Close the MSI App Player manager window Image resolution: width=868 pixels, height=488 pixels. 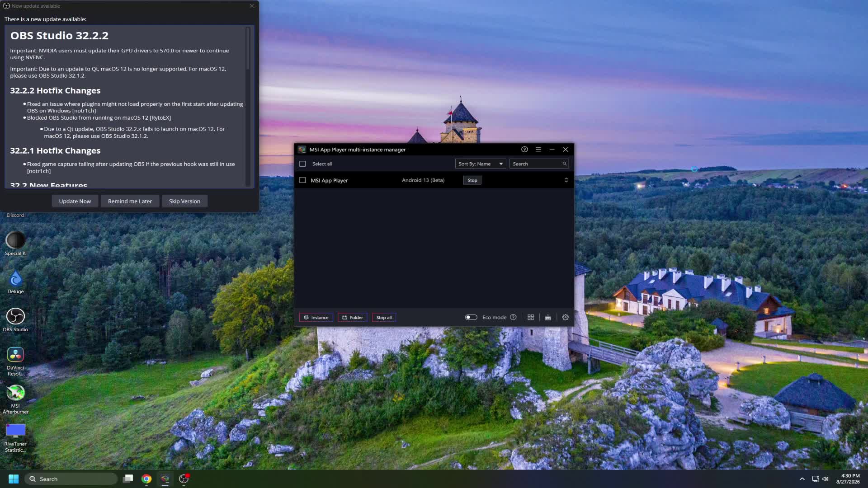pyautogui.click(x=565, y=150)
